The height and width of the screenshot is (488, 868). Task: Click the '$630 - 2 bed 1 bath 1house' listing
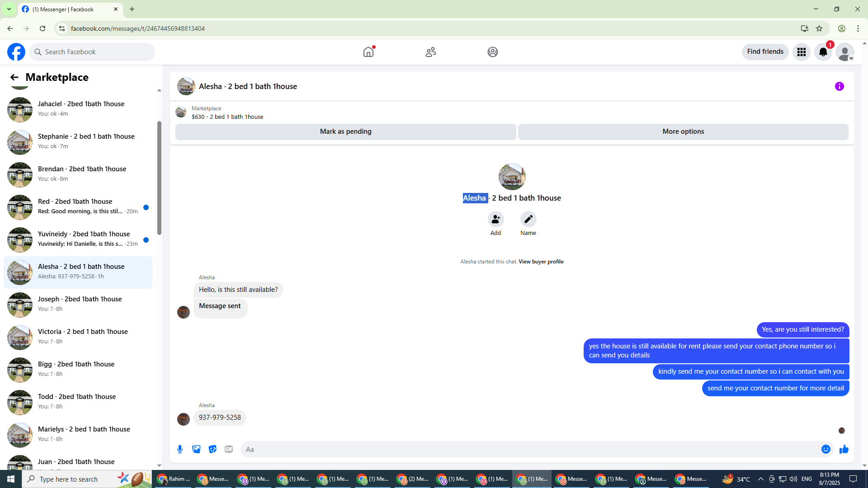[227, 117]
